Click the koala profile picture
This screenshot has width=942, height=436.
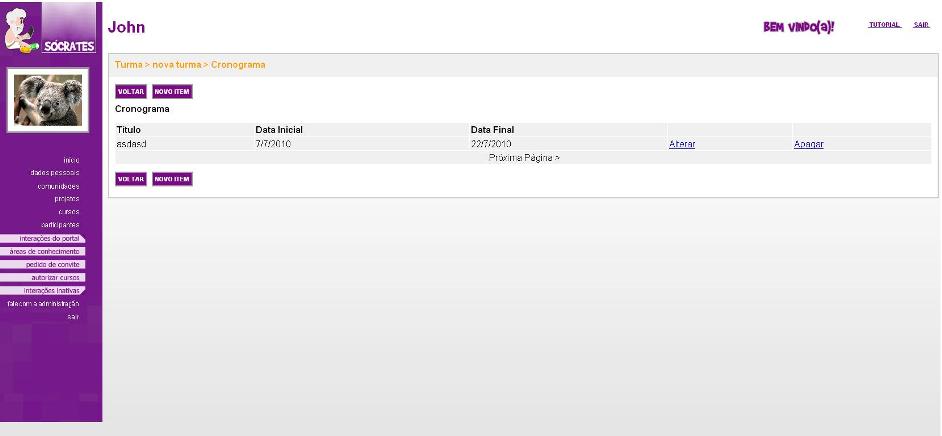[x=50, y=100]
